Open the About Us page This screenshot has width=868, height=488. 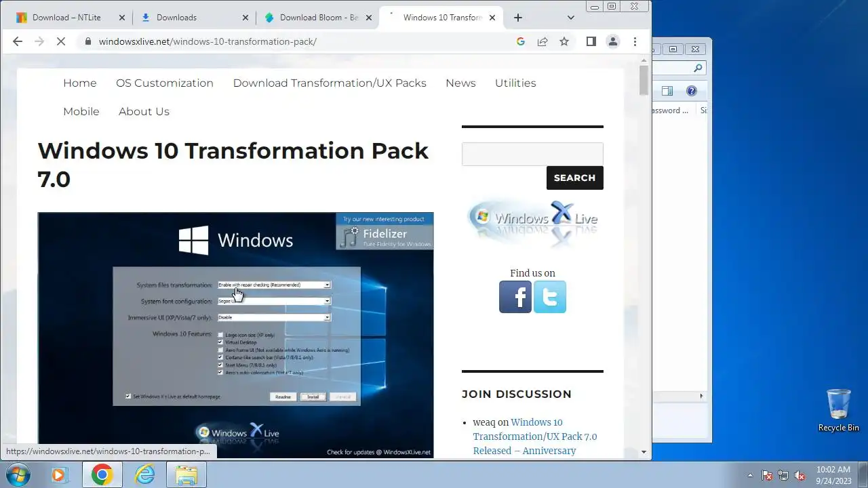point(144,111)
